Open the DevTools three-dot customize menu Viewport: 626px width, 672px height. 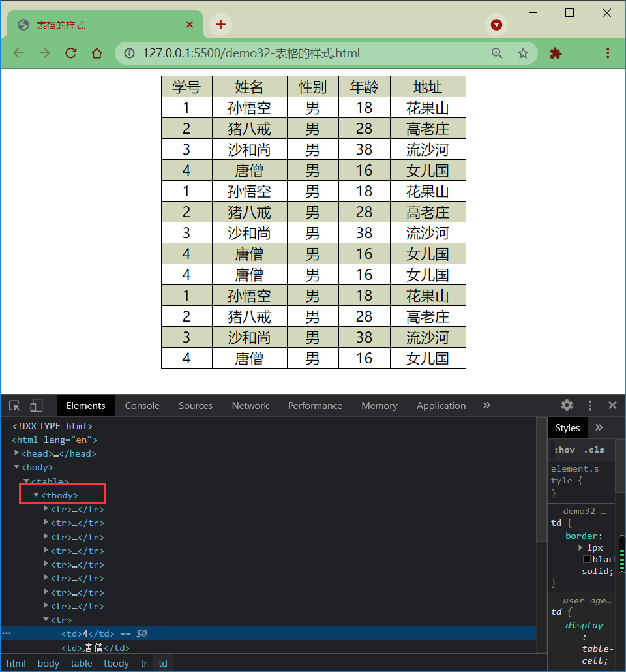click(589, 405)
